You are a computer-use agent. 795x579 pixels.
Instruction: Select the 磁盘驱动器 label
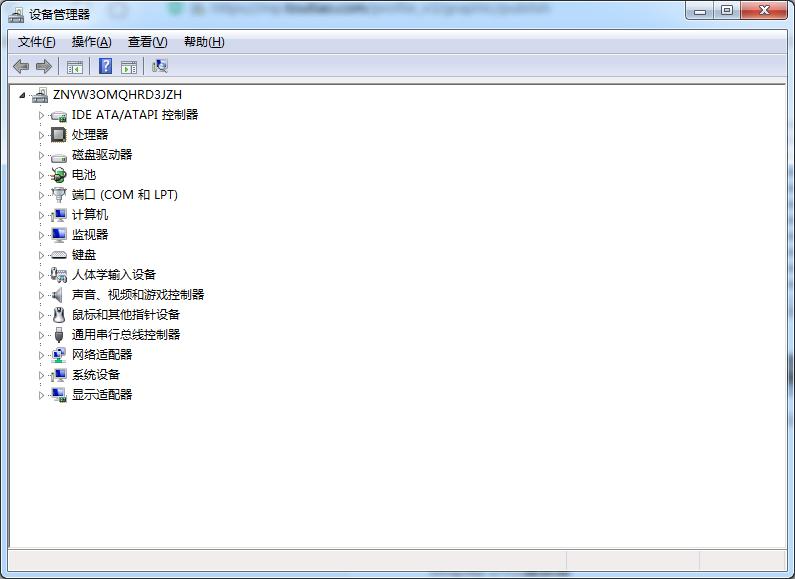102,155
